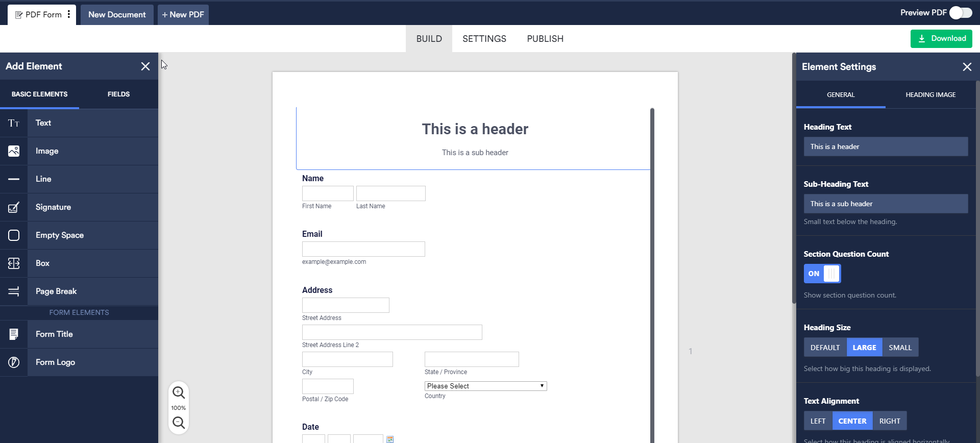Viewport: 980px width, 443px height.
Task: Align heading text to the RIGHT
Action: pos(889,421)
